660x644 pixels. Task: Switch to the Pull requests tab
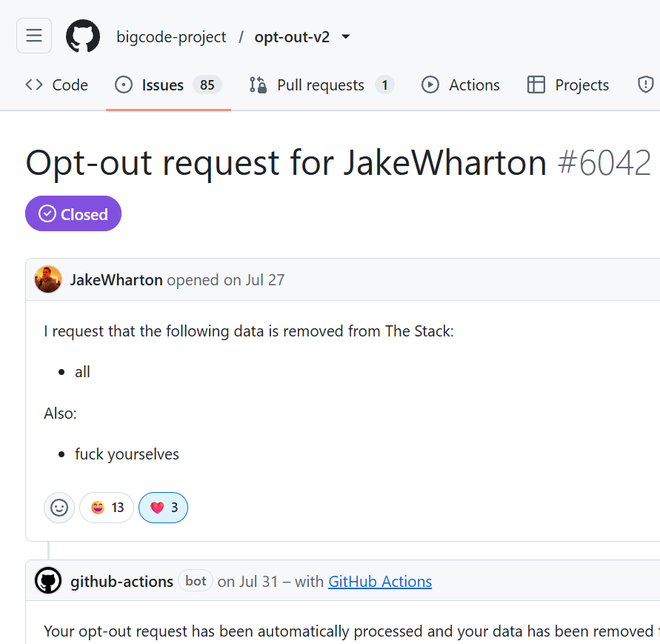pyautogui.click(x=321, y=85)
